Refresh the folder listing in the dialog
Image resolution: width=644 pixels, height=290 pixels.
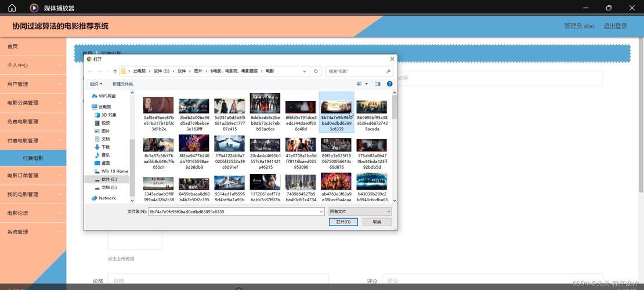[316, 71]
